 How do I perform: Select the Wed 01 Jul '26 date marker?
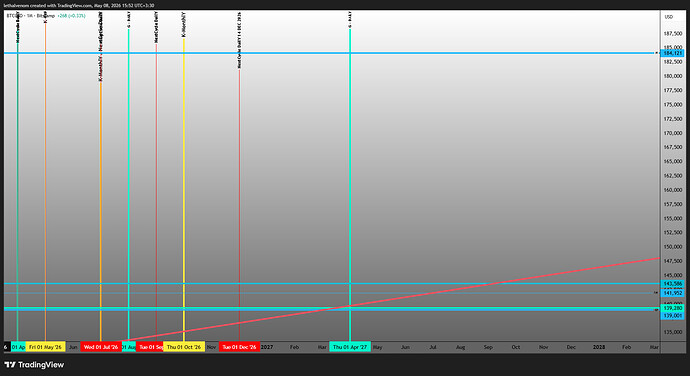pyautogui.click(x=101, y=347)
